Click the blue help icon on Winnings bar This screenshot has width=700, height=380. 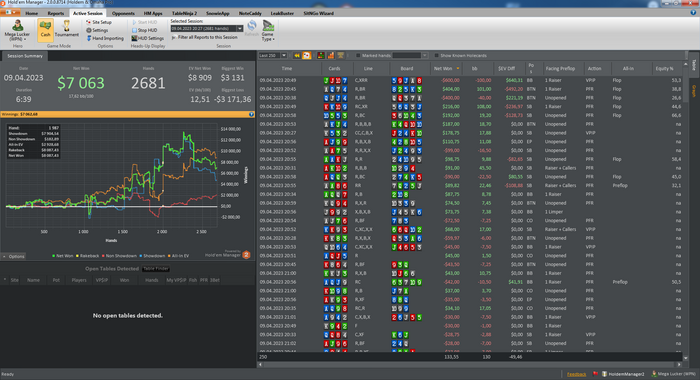pyautogui.click(x=251, y=114)
